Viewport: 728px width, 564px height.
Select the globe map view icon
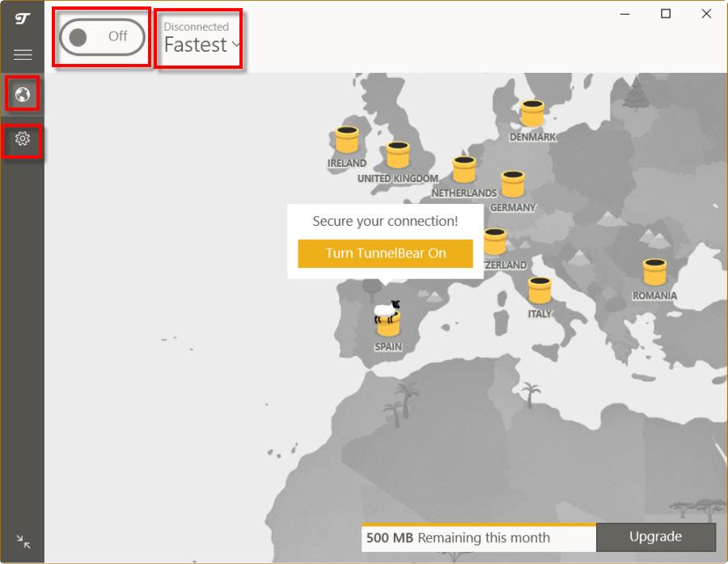click(x=23, y=95)
